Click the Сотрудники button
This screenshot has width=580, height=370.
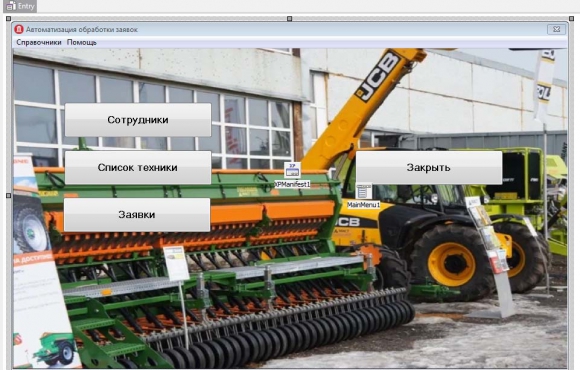(x=138, y=120)
